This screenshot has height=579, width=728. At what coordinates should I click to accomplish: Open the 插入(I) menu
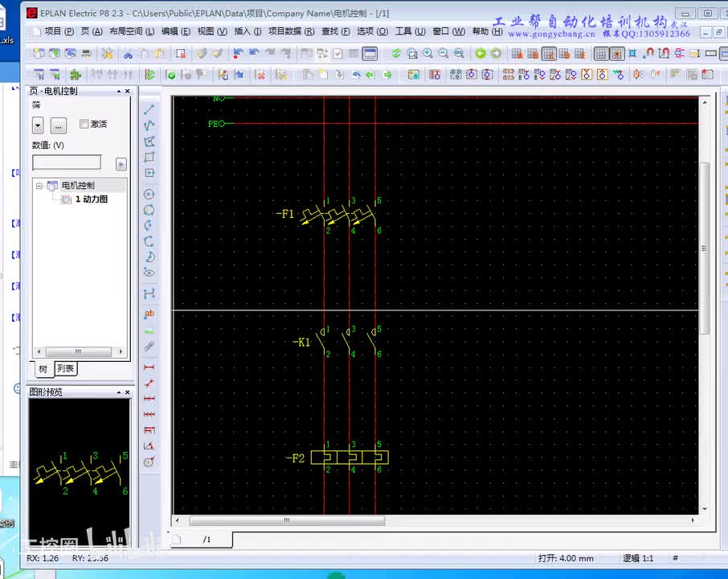tap(248, 31)
